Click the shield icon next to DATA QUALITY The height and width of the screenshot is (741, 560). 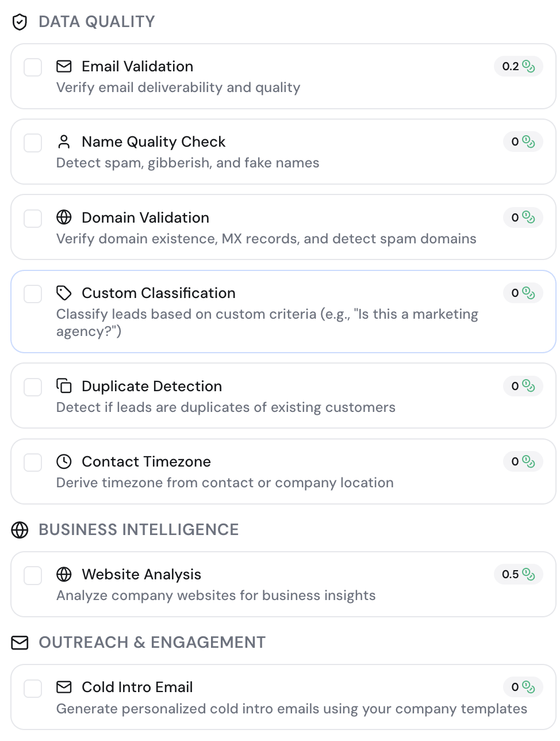click(x=20, y=22)
